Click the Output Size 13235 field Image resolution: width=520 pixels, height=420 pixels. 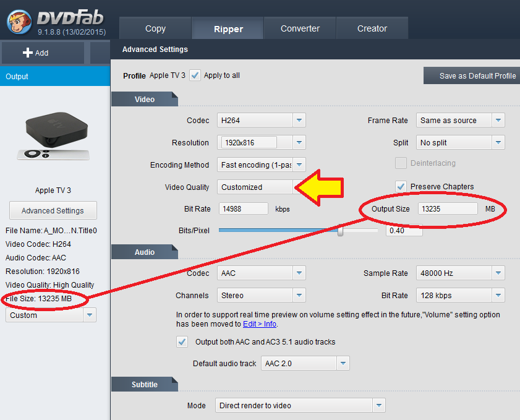tap(448, 208)
